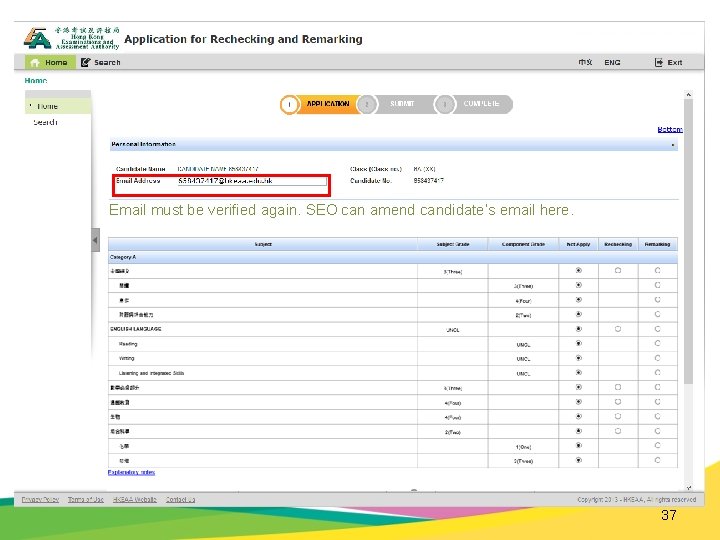Viewport: 720px width, 540px height.
Task: Click step 3 Complete in the progress bar
Action: point(473,104)
